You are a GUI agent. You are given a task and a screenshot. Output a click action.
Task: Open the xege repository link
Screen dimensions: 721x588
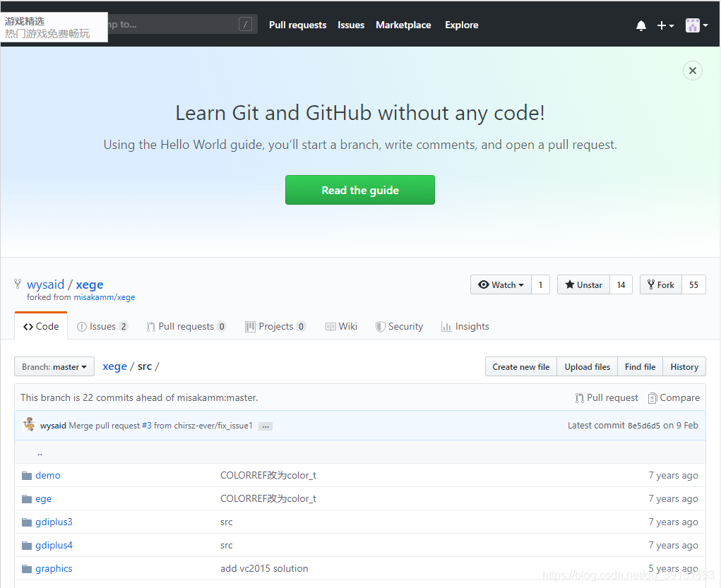pyautogui.click(x=90, y=284)
